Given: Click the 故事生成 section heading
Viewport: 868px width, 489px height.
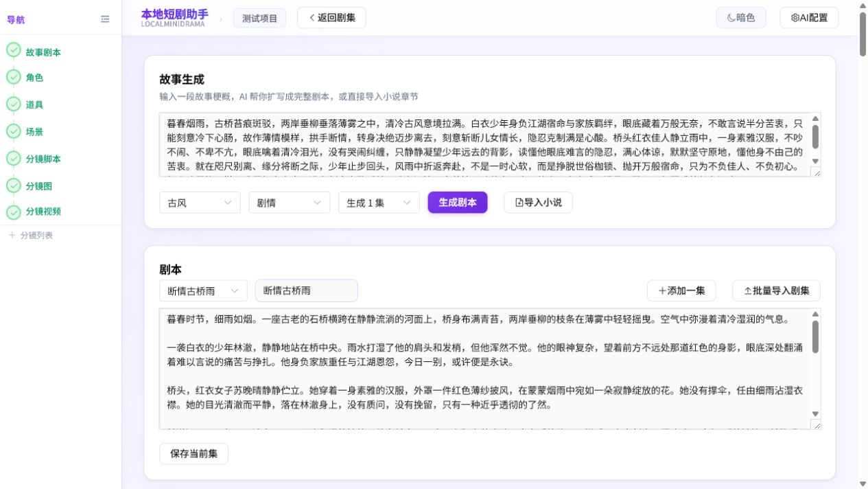Looking at the screenshot, I should [x=182, y=80].
